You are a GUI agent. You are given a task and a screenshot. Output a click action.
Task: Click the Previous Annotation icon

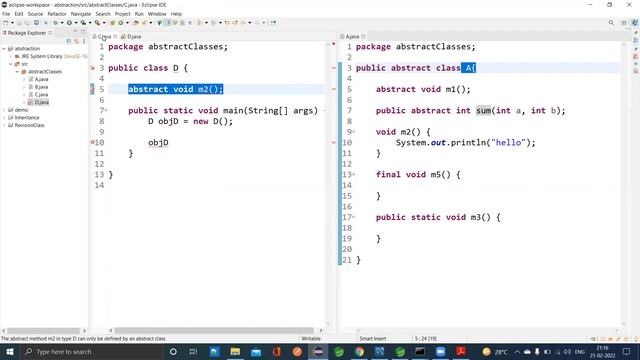click(213, 23)
